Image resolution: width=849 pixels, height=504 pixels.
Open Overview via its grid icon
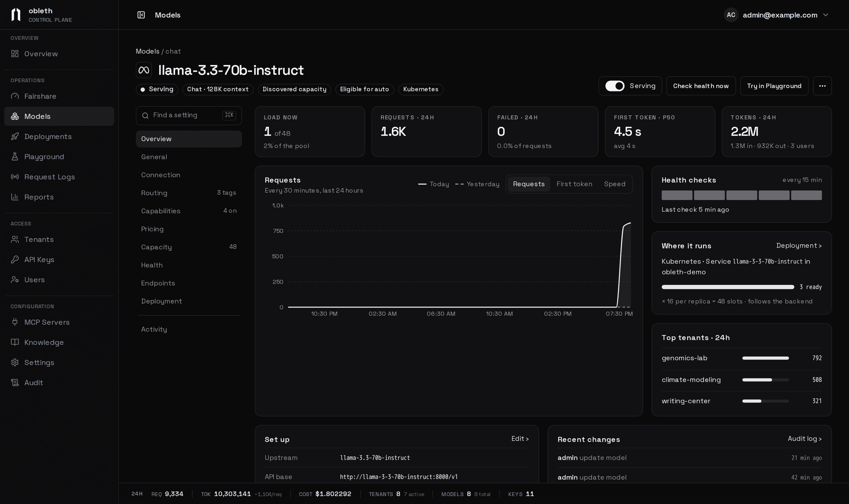(x=15, y=54)
